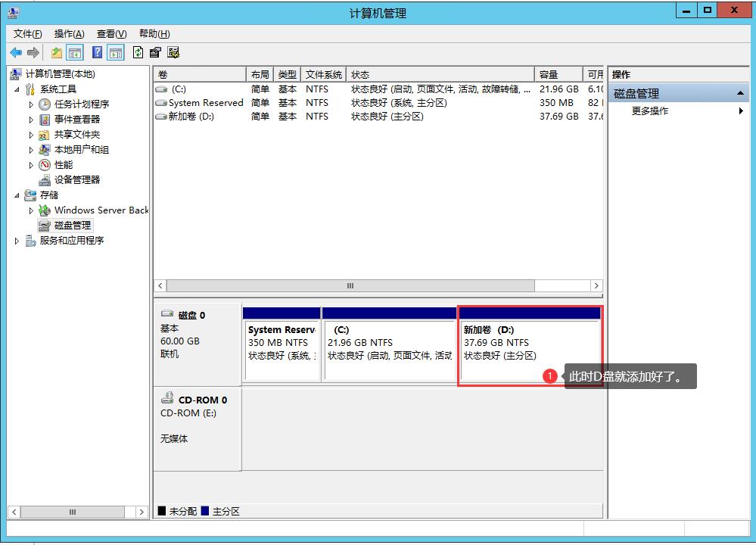The width and height of the screenshot is (756, 545).
Task: Click 更多操作 in the actions pane
Action: click(x=649, y=111)
